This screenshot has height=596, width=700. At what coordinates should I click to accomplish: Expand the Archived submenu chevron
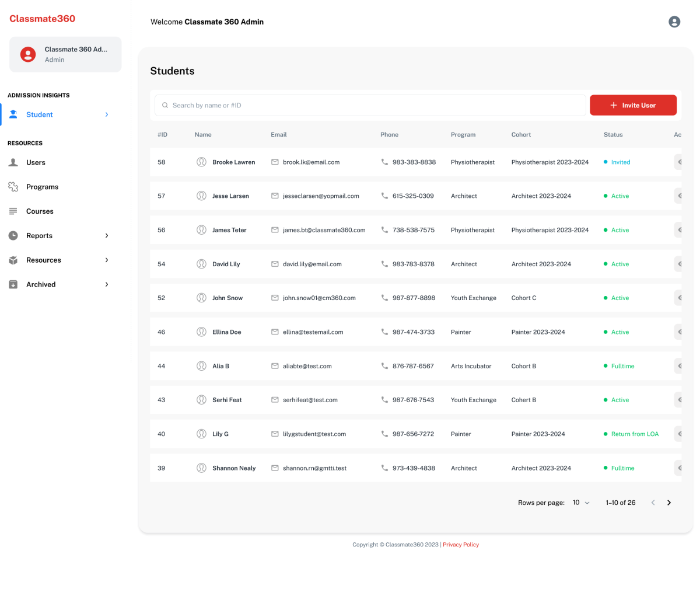(107, 285)
